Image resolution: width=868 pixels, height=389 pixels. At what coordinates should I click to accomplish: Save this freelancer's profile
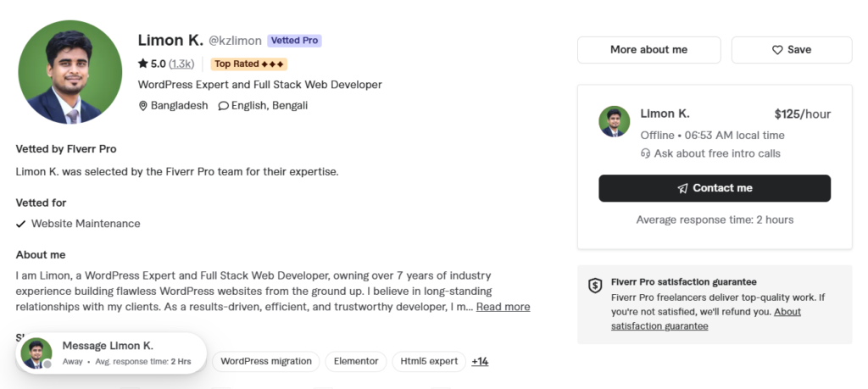click(792, 50)
